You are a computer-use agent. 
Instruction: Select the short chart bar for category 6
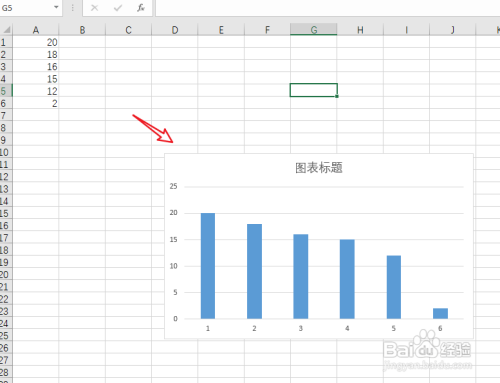[440, 313]
